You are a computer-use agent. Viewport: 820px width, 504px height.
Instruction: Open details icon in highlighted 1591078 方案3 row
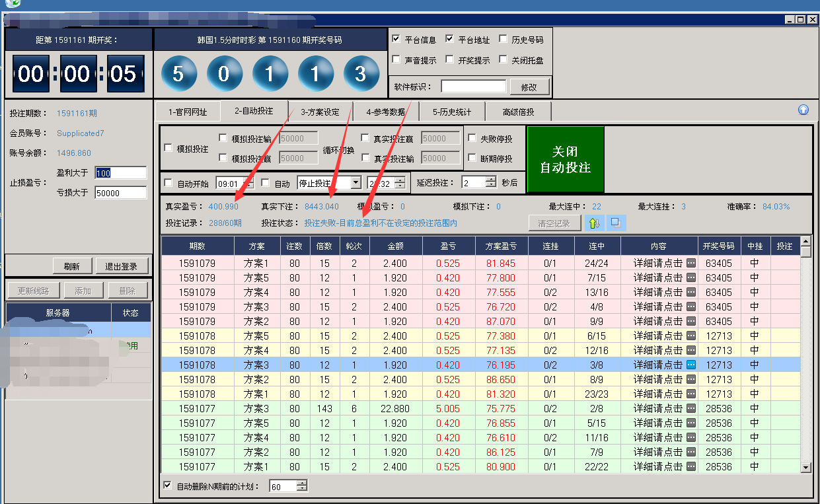(691, 365)
